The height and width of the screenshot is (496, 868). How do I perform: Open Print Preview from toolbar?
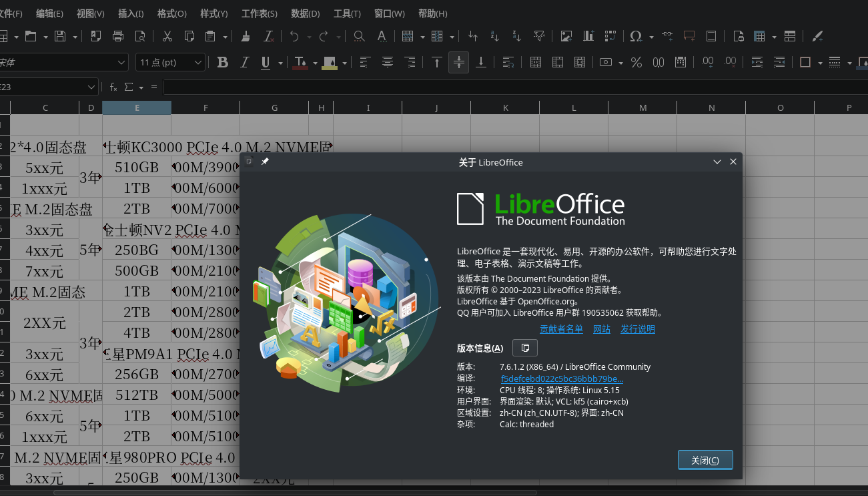pyautogui.click(x=140, y=36)
